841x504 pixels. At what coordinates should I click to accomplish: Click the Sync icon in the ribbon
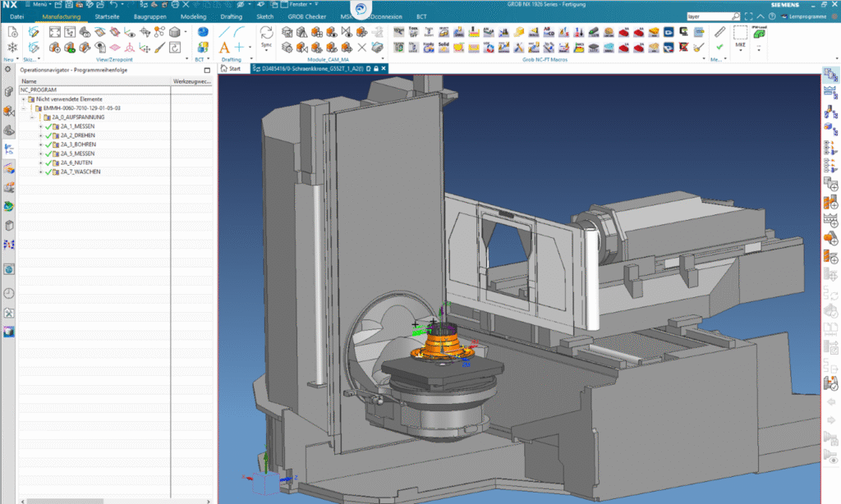(266, 33)
